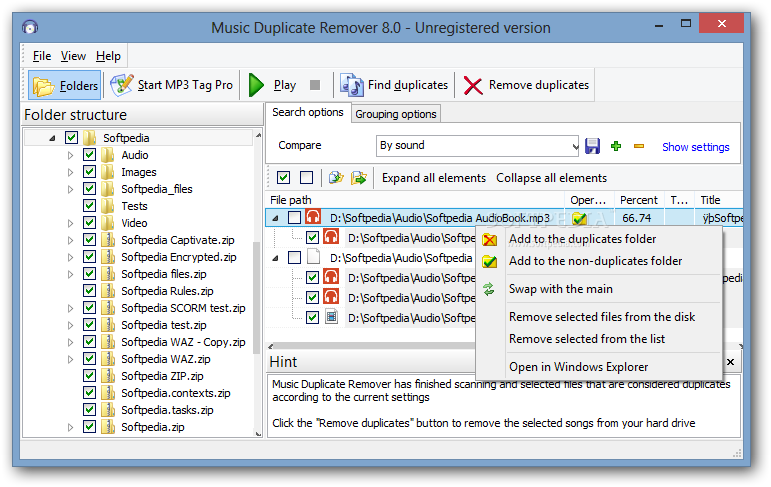
Task: Click the Title column header
Action: pos(719,200)
